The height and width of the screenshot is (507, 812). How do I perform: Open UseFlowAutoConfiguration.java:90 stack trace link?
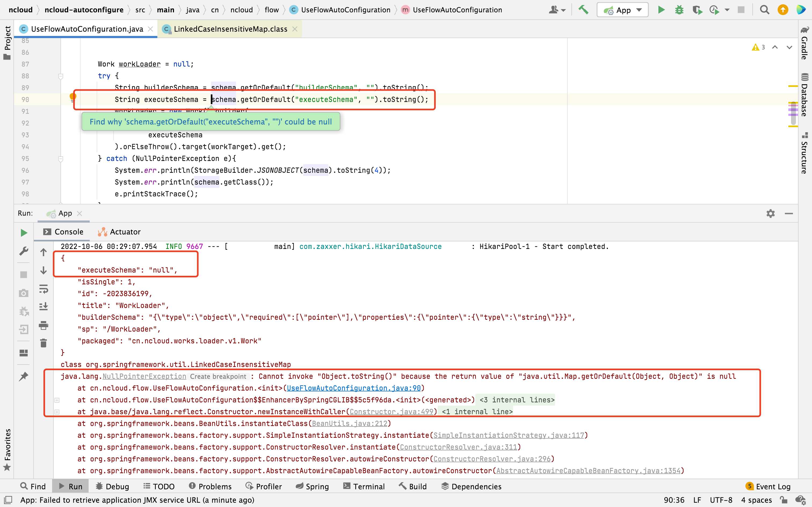point(354,388)
